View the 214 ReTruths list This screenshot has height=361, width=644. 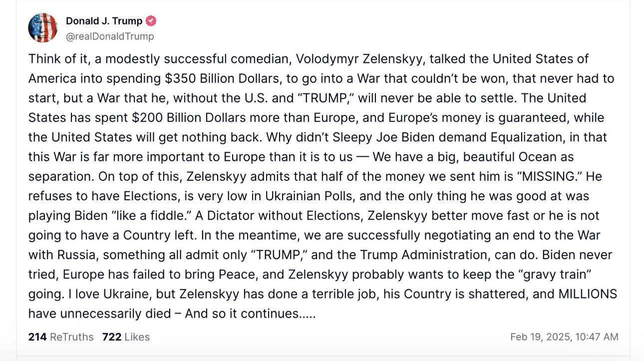pyautogui.click(x=61, y=337)
